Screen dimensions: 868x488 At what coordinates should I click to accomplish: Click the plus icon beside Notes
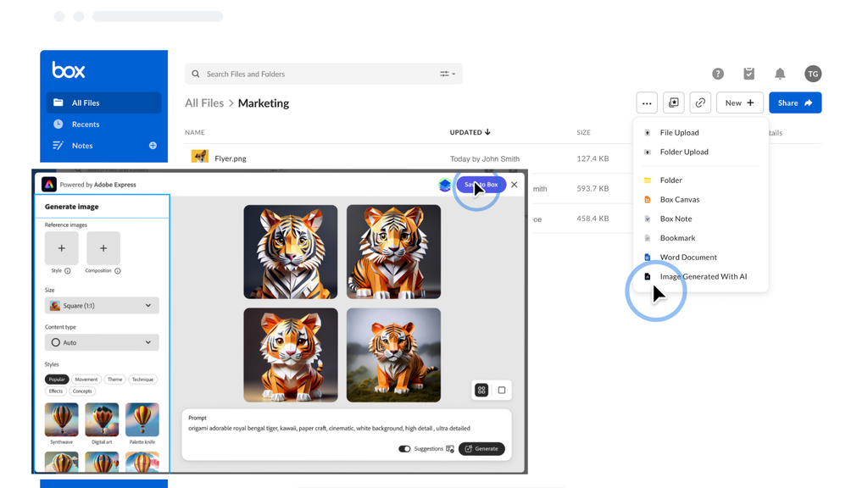[x=153, y=146]
